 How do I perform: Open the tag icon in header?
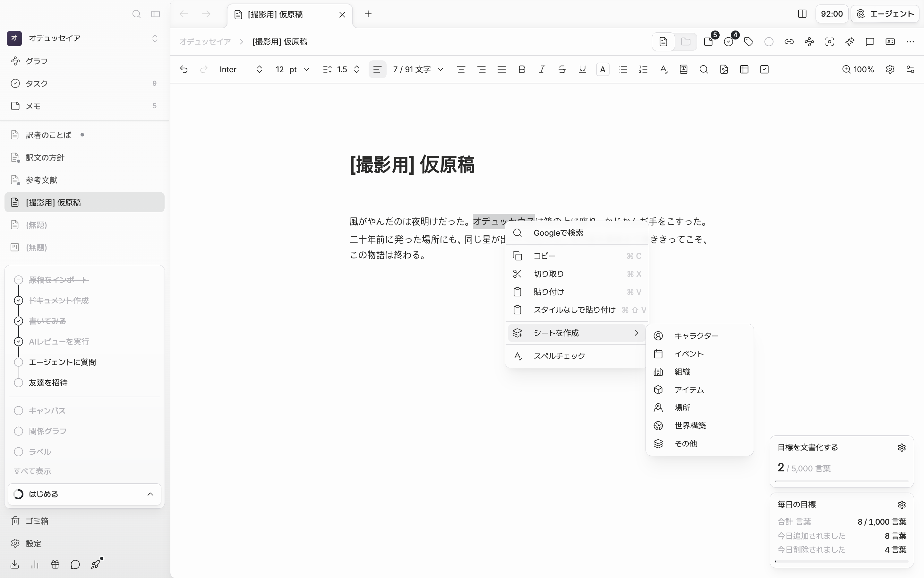(749, 42)
